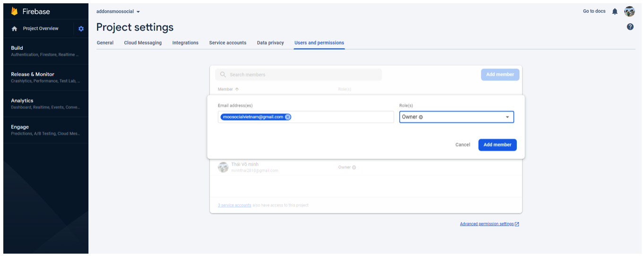Click the external link icon of Advanced permission settings
The image size is (644, 256).
[x=517, y=224]
